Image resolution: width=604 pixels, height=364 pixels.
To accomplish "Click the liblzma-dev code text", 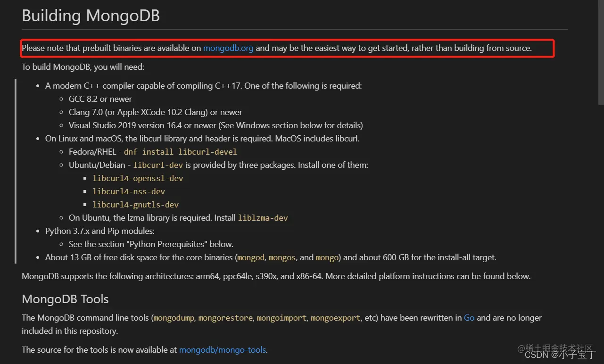I will 263,218.
